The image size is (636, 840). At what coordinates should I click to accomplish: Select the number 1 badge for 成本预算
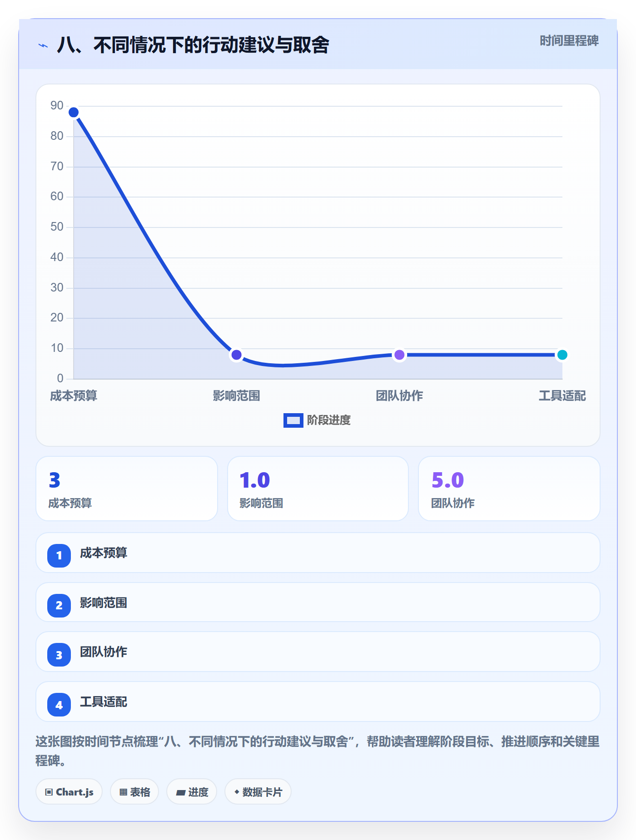59,555
